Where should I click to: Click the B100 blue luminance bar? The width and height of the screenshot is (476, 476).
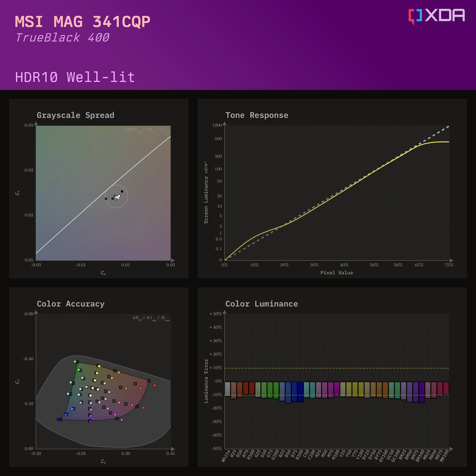tap(300, 392)
